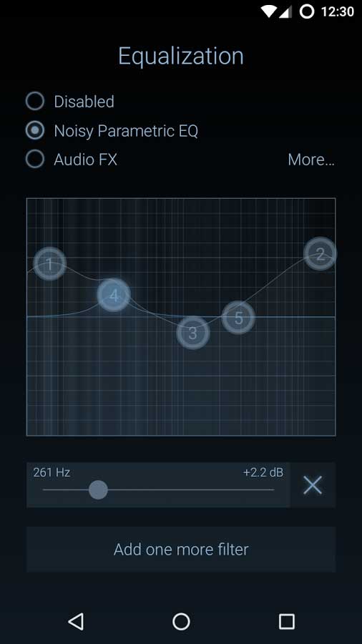Select EQ filter node 1
Viewport: 362px width, 644px height.
[x=49, y=263]
